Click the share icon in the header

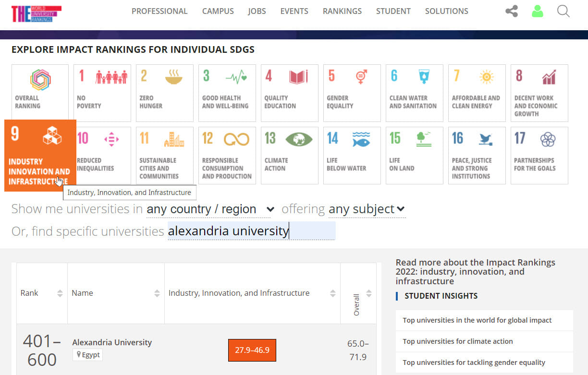pyautogui.click(x=511, y=11)
